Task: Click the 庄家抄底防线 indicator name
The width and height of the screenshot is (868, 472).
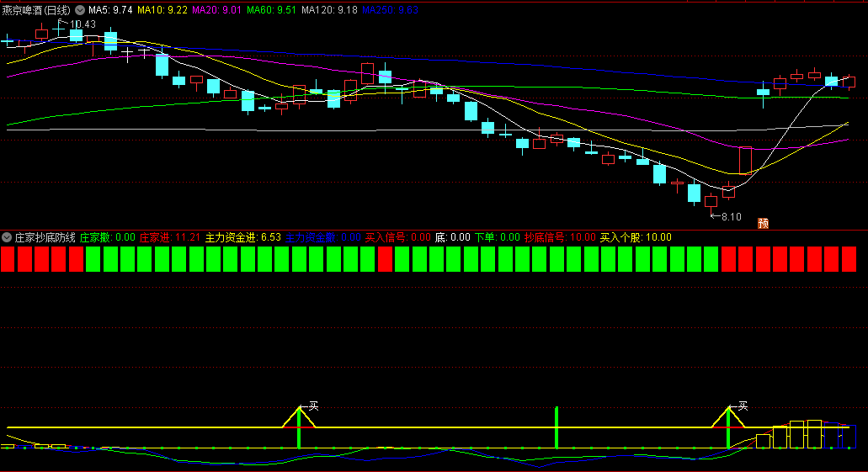Action: point(45,237)
